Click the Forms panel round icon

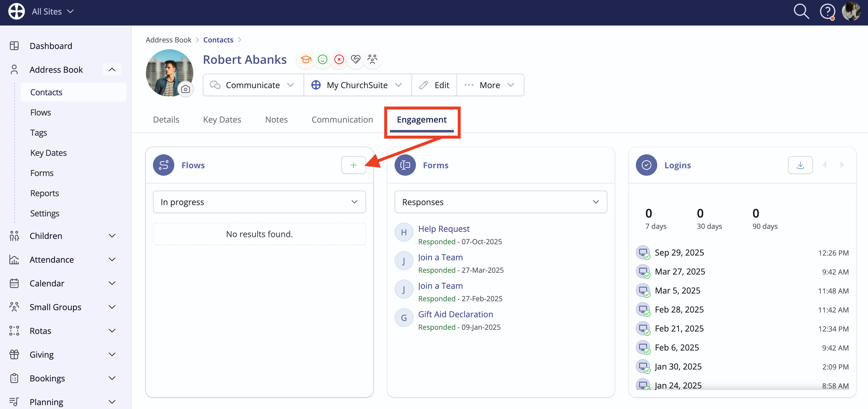(x=405, y=165)
